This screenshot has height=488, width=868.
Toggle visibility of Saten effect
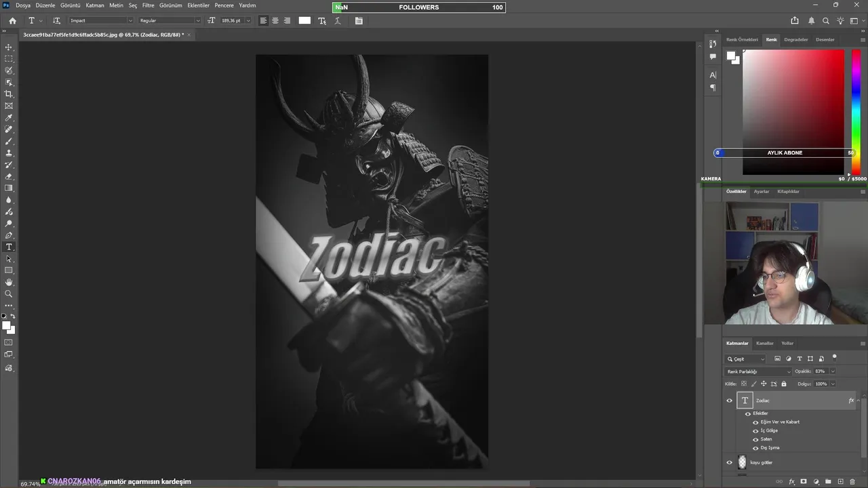click(x=755, y=439)
